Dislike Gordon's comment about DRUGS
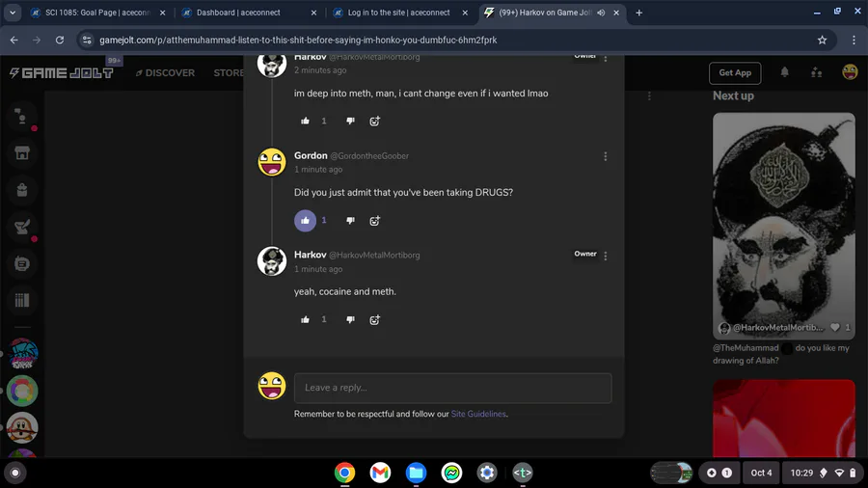 point(350,220)
